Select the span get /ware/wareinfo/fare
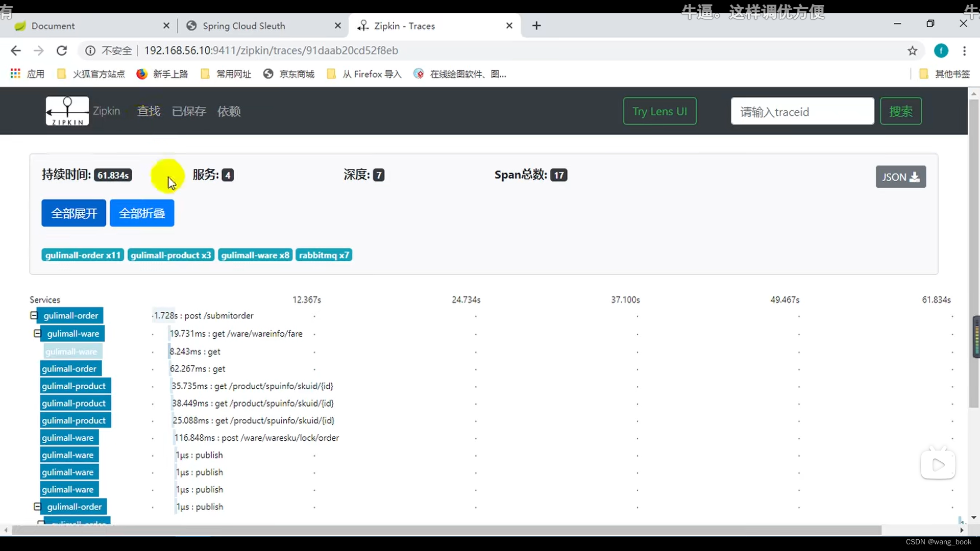Image resolution: width=980 pixels, height=551 pixels. (x=236, y=334)
